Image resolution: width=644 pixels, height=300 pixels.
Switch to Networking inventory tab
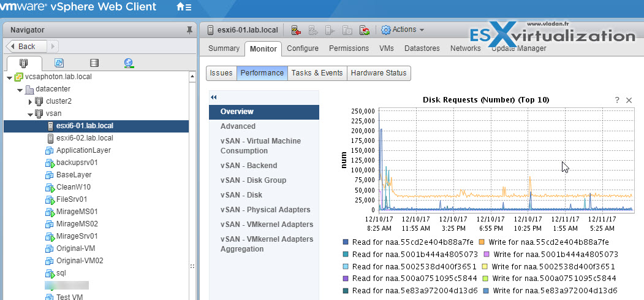129,63
